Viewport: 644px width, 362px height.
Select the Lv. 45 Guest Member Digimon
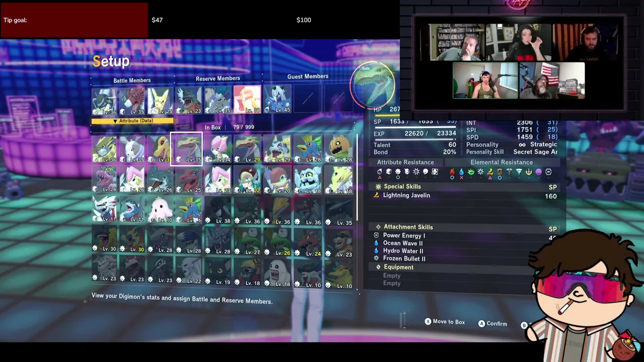point(278,98)
